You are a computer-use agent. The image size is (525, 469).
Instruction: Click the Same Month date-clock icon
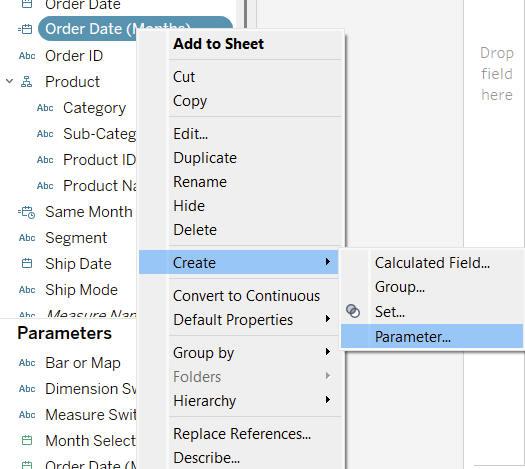pyautogui.click(x=26, y=212)
